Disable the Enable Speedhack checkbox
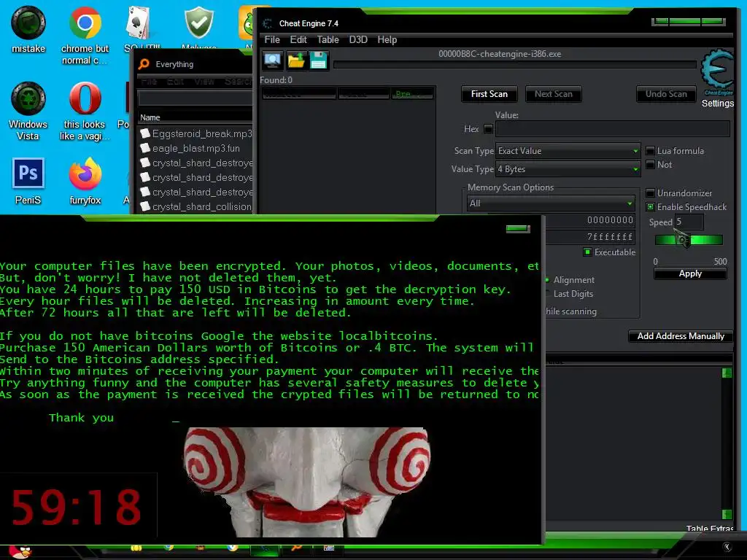 click(x=650, y=206)
